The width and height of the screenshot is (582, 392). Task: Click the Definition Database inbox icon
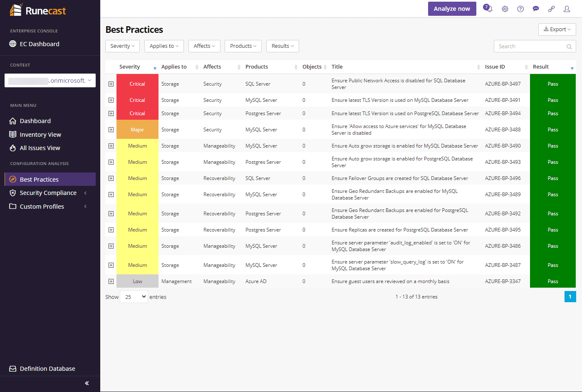[x=13, y=369]
